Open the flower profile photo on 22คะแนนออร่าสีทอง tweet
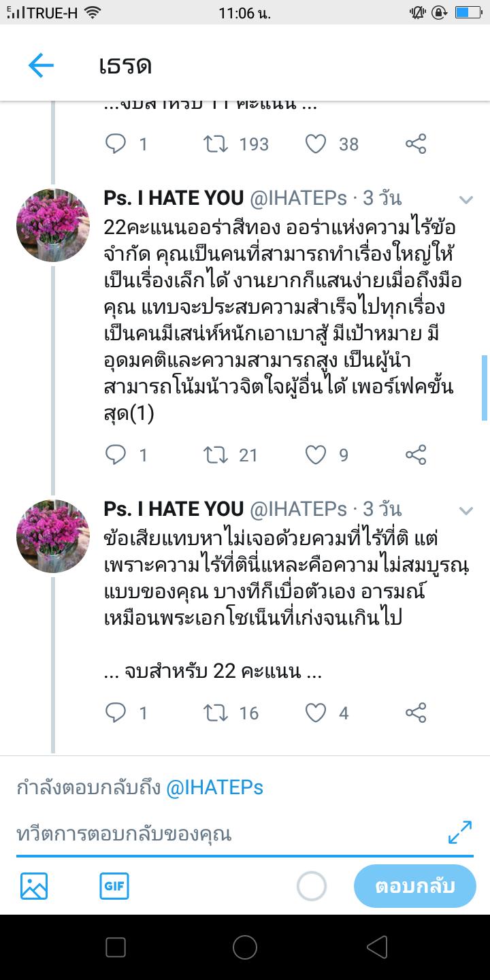The image size is (490, 980). pyautogui.click(x=53, y=225)
